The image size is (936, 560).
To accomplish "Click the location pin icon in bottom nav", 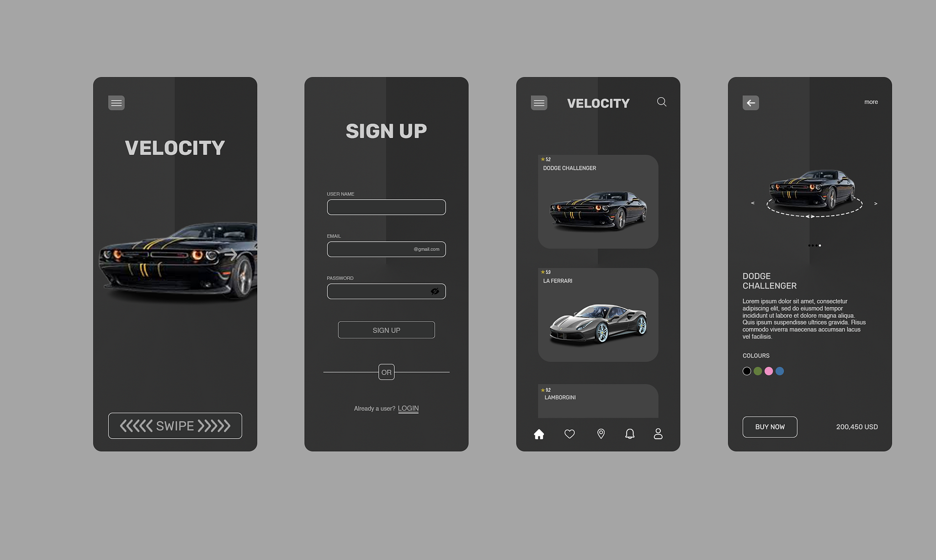I will coord(600,434).
